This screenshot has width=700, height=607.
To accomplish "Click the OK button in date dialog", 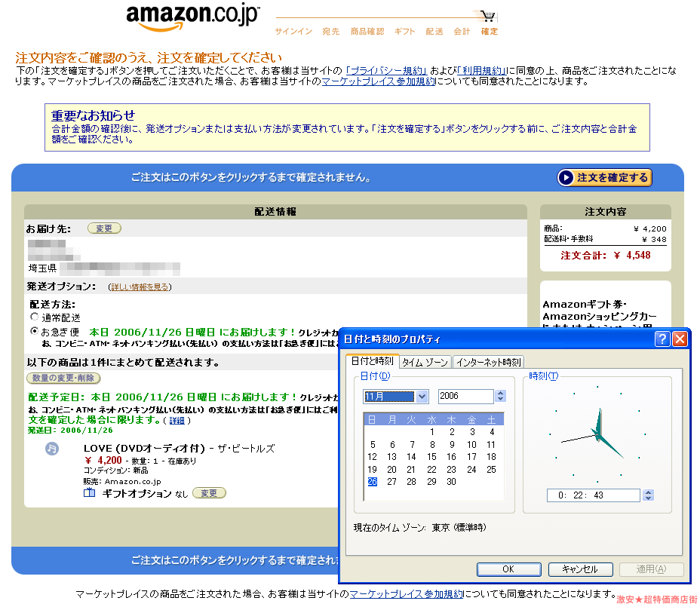I will [508, 569].
